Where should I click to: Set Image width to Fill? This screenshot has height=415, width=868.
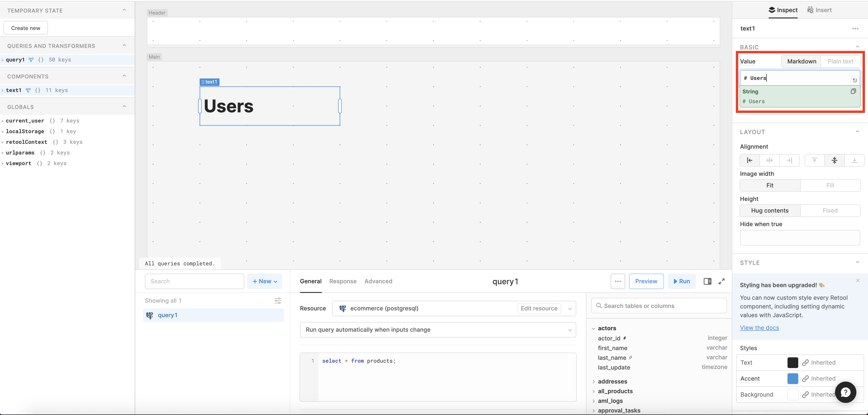pos(830,185)
